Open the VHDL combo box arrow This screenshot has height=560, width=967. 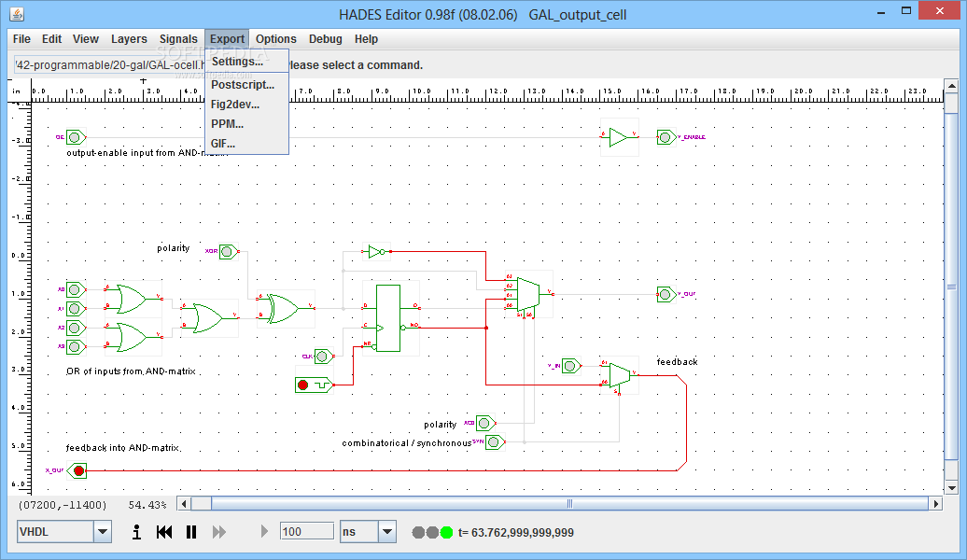(103, 532)
